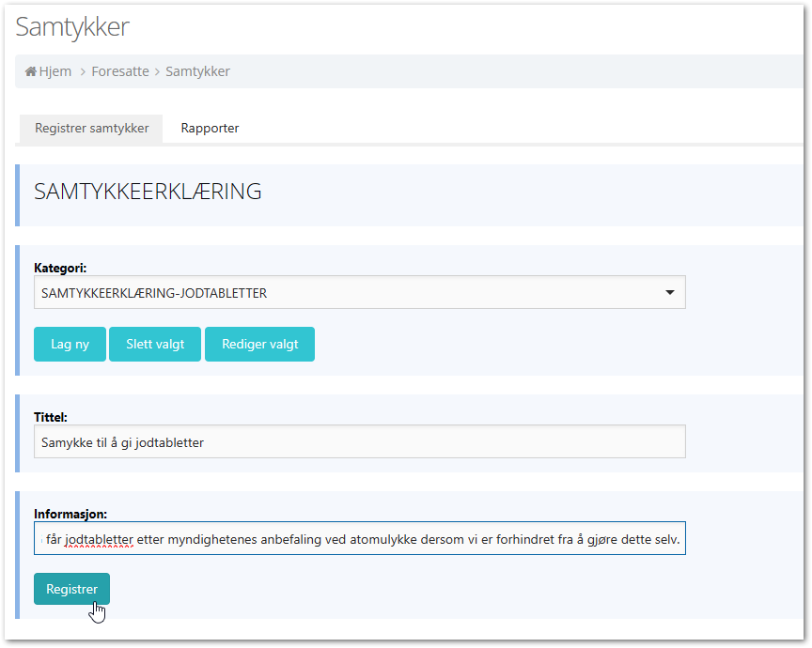Click Slett valgt button
The height and width of the screenshot is (648, 812).
(x=155, y=344)
